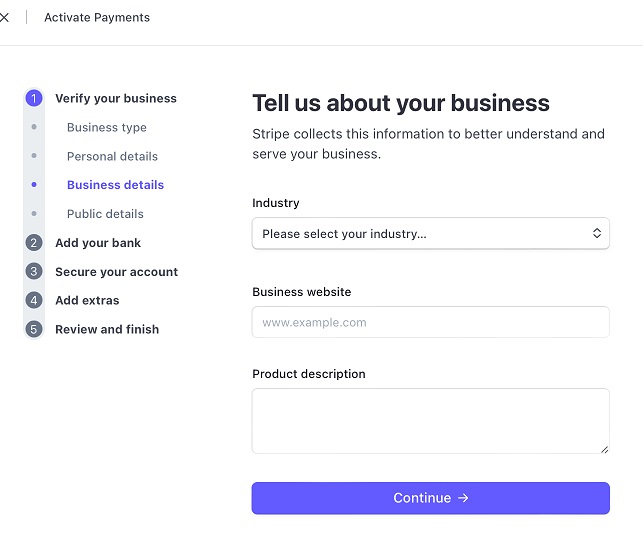
Task: Click the step 3 circle icon
Action: click(34, 272)
